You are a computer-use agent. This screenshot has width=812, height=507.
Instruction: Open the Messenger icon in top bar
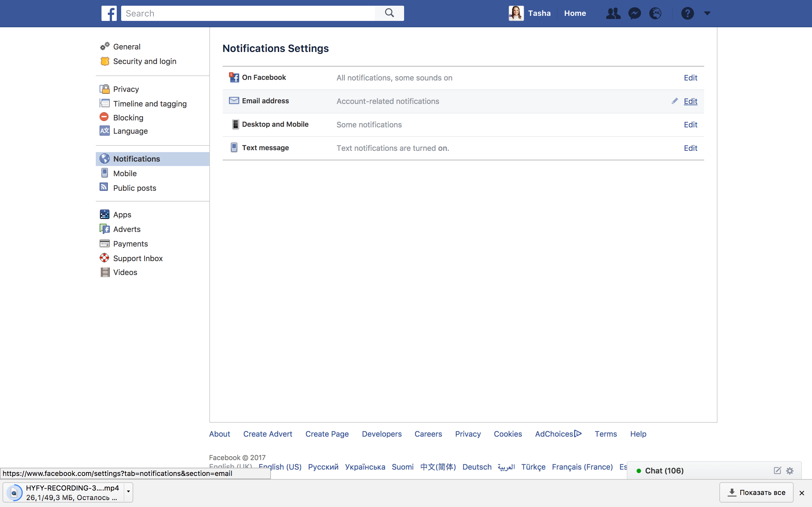pyautogui.click(x=634, y=13)
